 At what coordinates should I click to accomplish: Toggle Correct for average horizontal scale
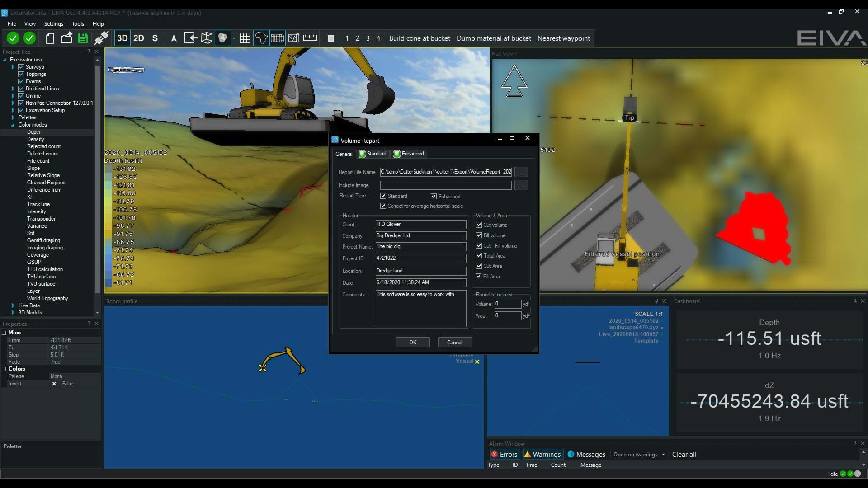click(x=383, y=206)
